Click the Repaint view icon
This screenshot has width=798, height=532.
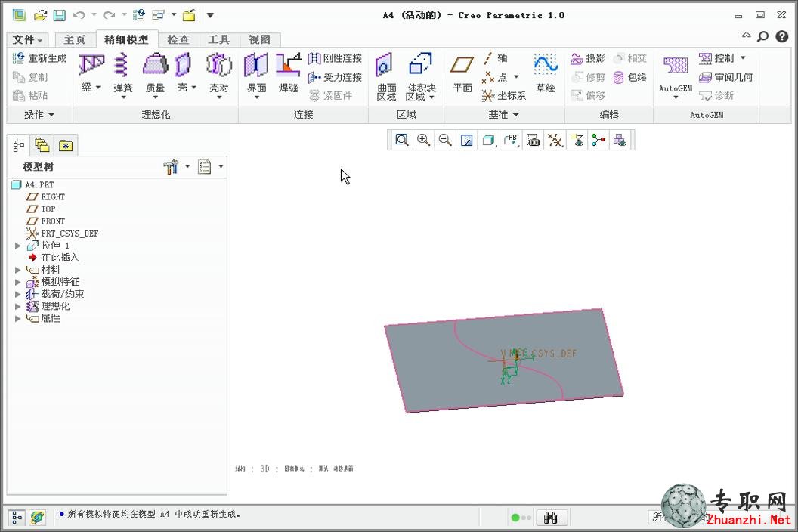(x=467, y=140)
